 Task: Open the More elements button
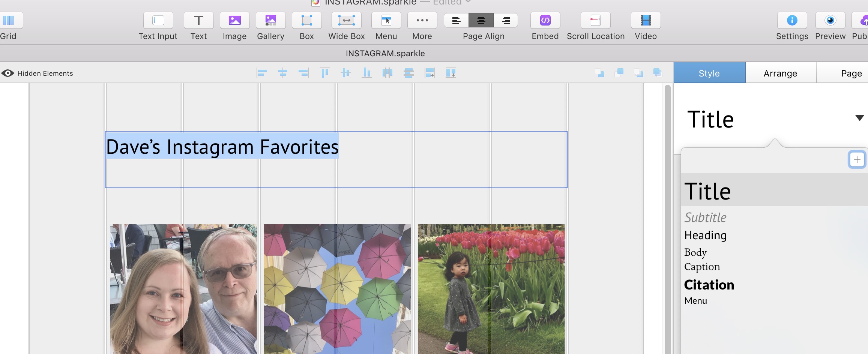click(422, 20)
